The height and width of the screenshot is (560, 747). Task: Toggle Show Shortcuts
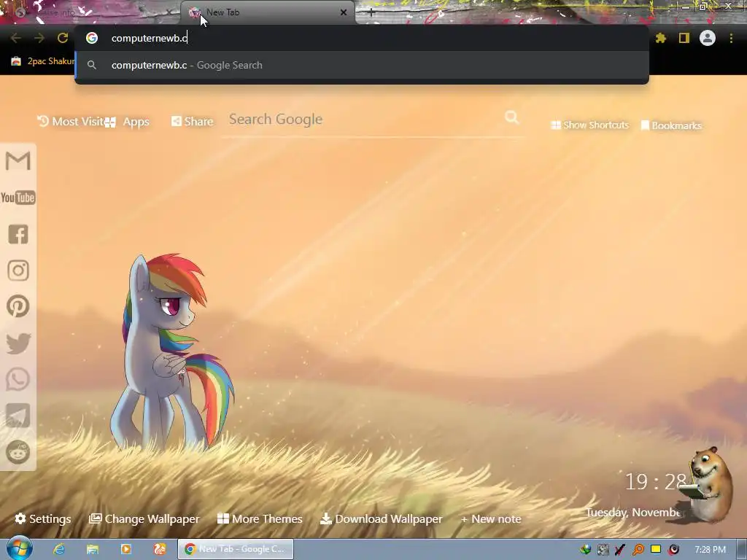point(589,125)
